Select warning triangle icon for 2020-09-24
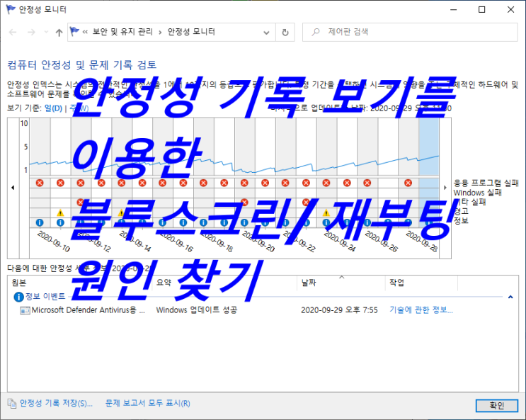 point(326,212)
